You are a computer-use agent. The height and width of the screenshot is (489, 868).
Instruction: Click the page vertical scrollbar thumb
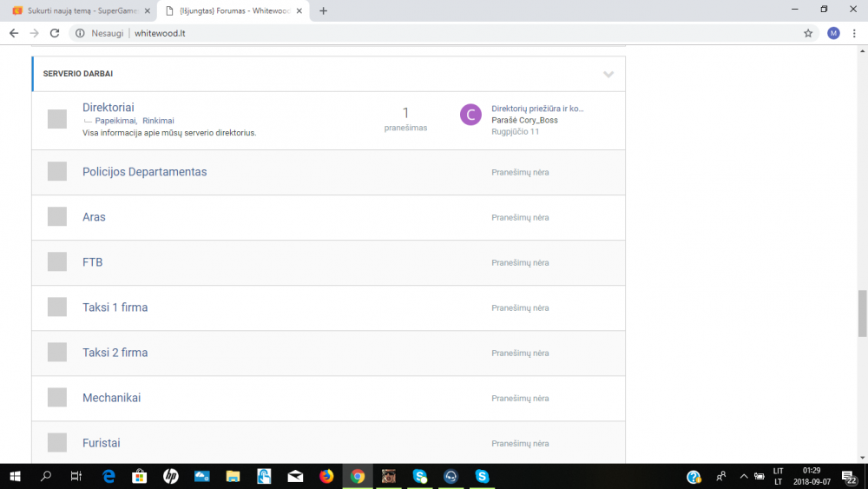click(x=863, y=314)
